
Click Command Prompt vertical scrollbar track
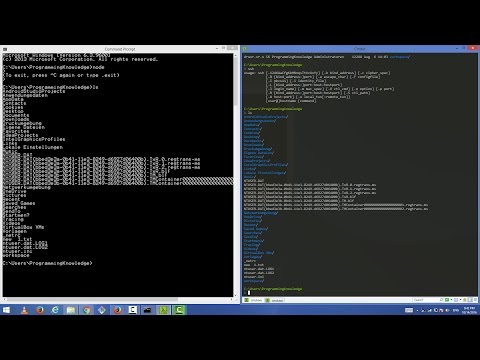pos(235,200)
